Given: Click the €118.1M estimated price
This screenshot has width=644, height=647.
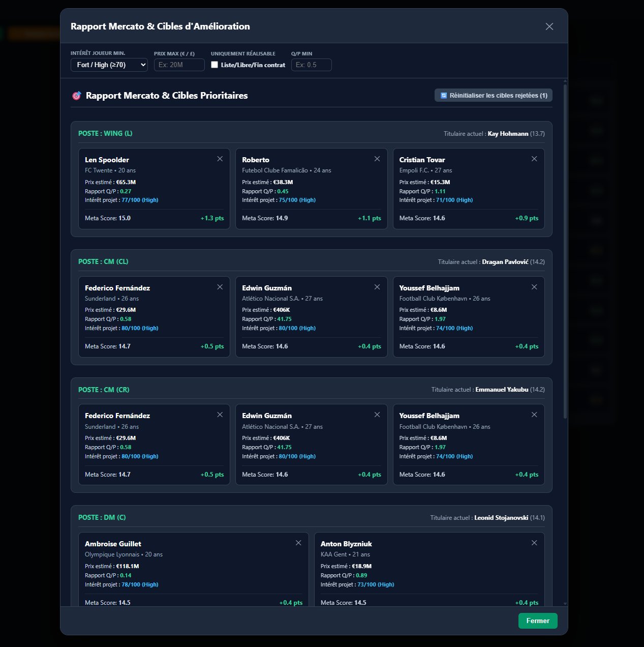Looking at the screenshot, I should click(x=128, y=566).
